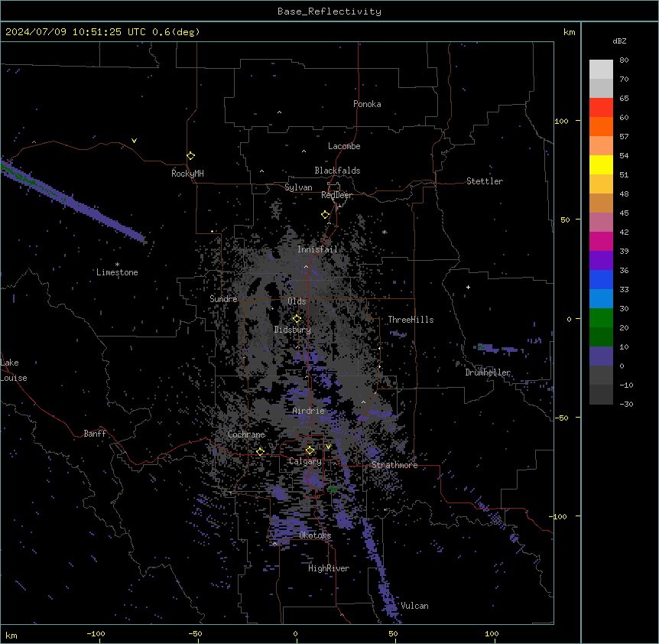Click the yellow diamond marker beside RockyMH
Screen dimensions: 659x644
[x=191, y=156]
